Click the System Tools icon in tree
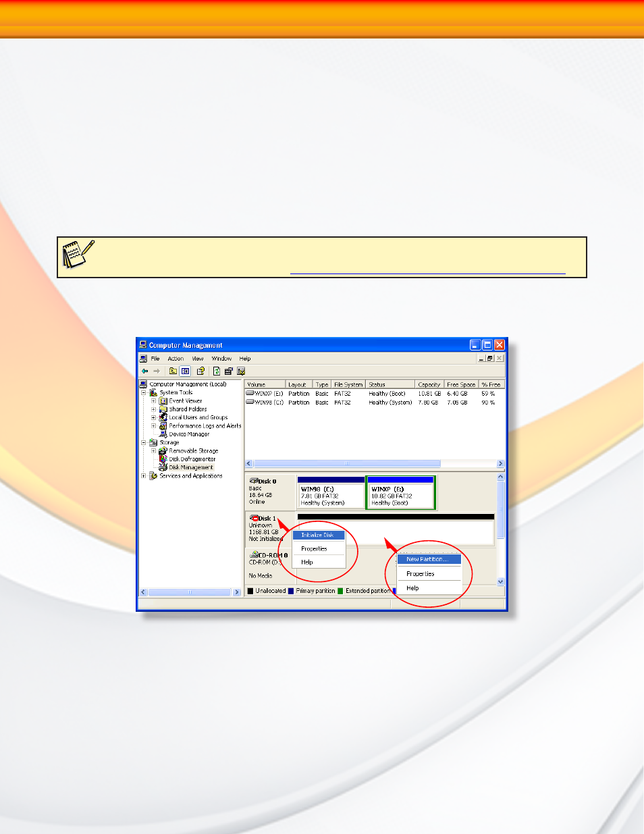644x834 pixels. point(153,392)
